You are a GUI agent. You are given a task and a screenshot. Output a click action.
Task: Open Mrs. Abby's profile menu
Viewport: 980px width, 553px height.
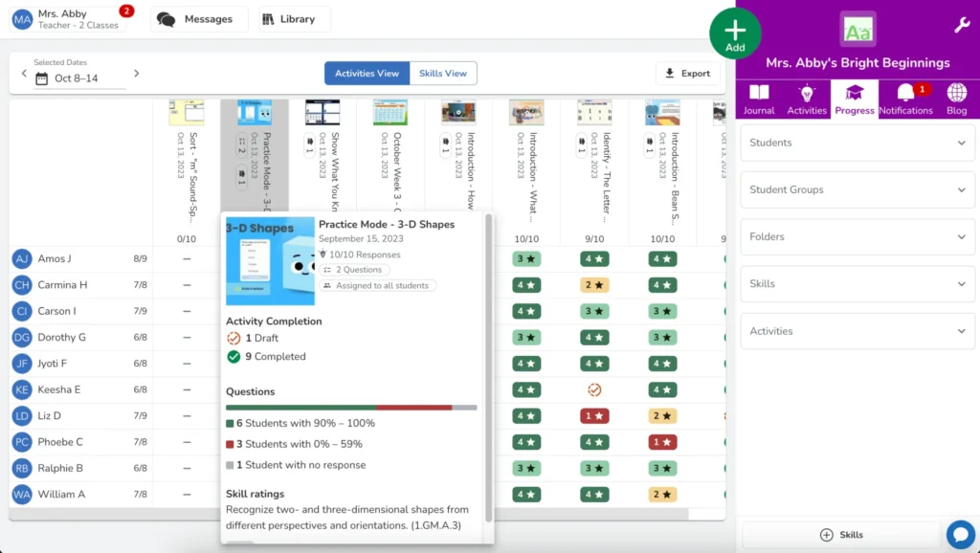[x=67, y=18]
